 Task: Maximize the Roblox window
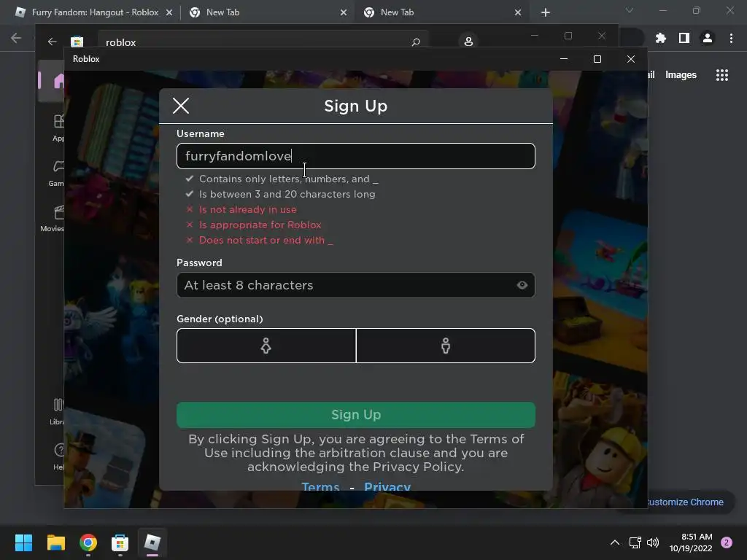click(597, 59)
